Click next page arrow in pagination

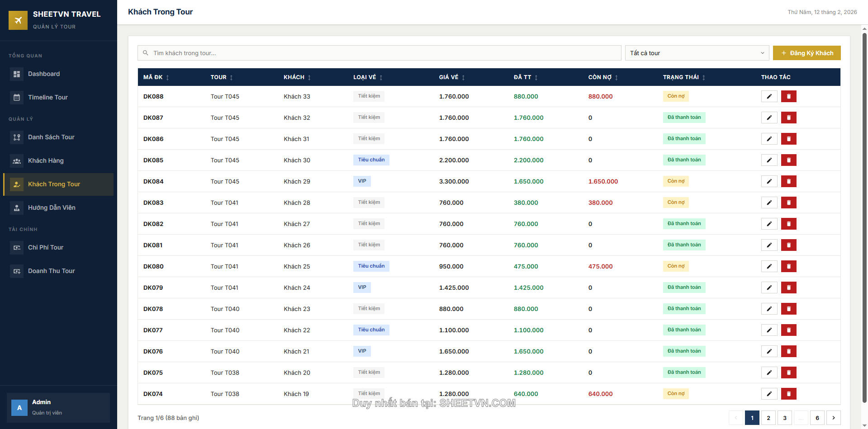pos(833,418)
